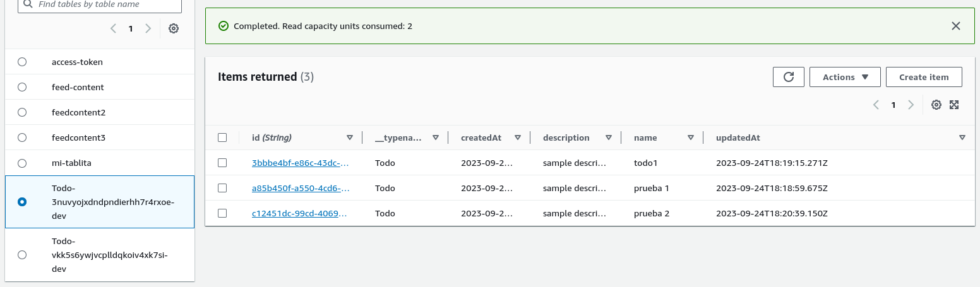Click the Create item button

pyautogui.click(x=923, y=77)
